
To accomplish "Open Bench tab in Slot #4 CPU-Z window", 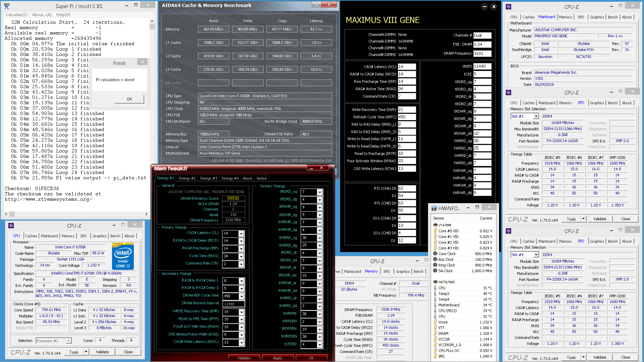I will click(x=612, y=241).
